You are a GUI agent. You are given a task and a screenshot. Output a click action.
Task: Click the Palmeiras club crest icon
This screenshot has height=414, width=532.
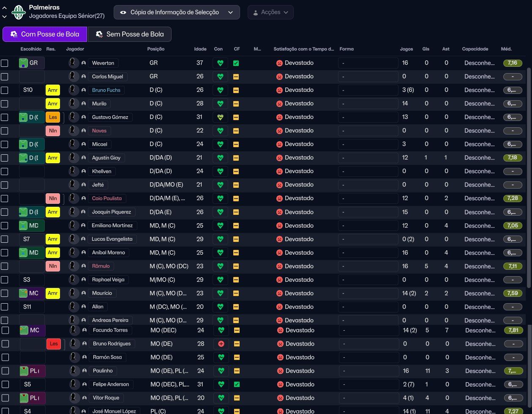[x=19, y=12]
